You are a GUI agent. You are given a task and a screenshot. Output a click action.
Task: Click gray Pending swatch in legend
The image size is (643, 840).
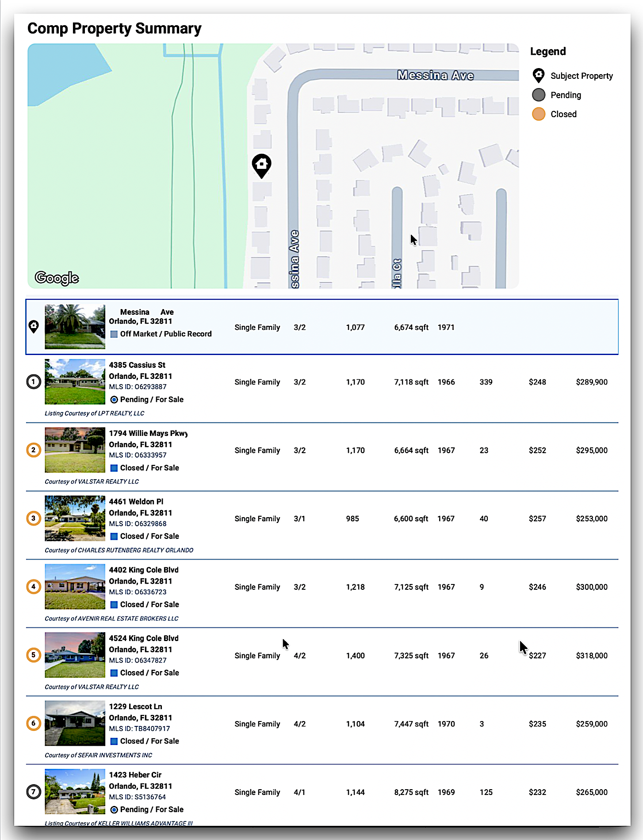coord(538,95)
